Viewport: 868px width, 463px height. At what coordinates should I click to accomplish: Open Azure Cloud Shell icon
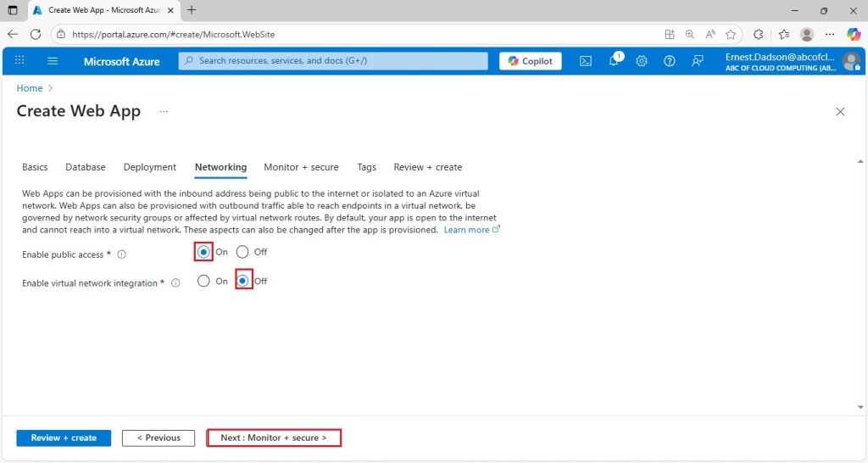point(586,61)
